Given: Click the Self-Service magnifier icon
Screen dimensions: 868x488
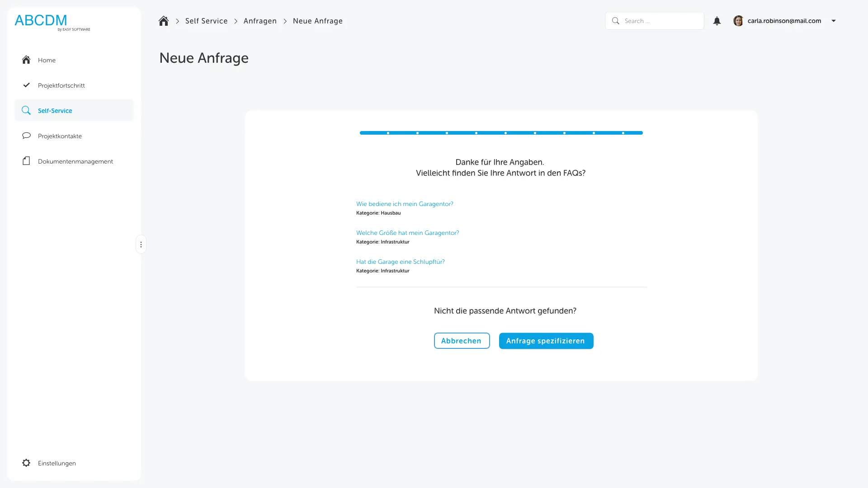Looking at the screenshot, I should coord(26,110).
